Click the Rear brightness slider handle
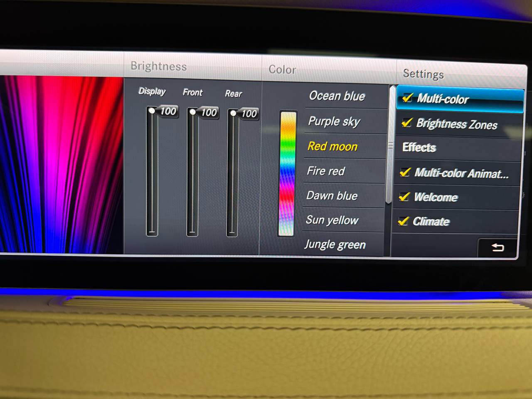This screenshot has width=532, height=399. (233, 113)
